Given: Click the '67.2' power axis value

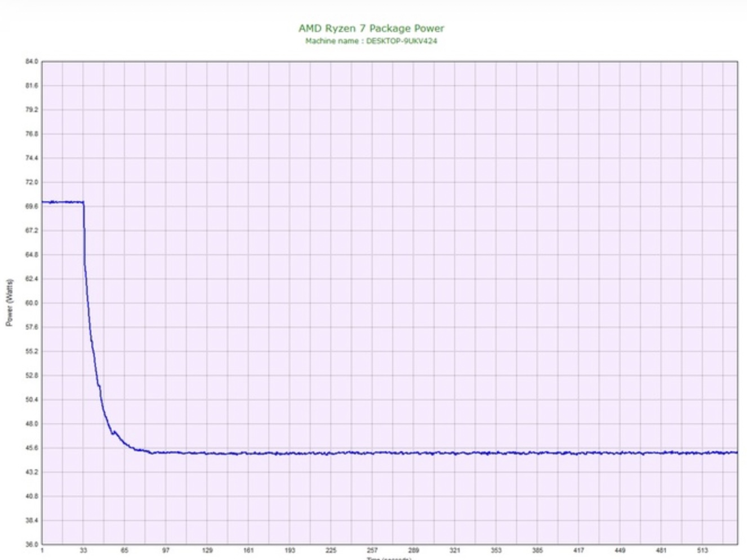Looking at the screenshot, I should (x=32, y=230).
